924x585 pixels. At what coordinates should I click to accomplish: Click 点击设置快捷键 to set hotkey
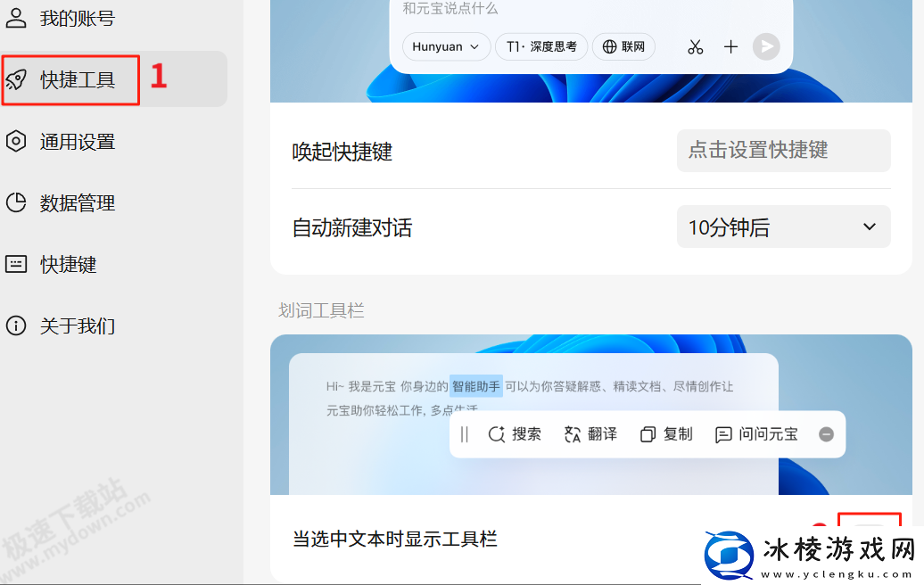(x=783, y=151)
